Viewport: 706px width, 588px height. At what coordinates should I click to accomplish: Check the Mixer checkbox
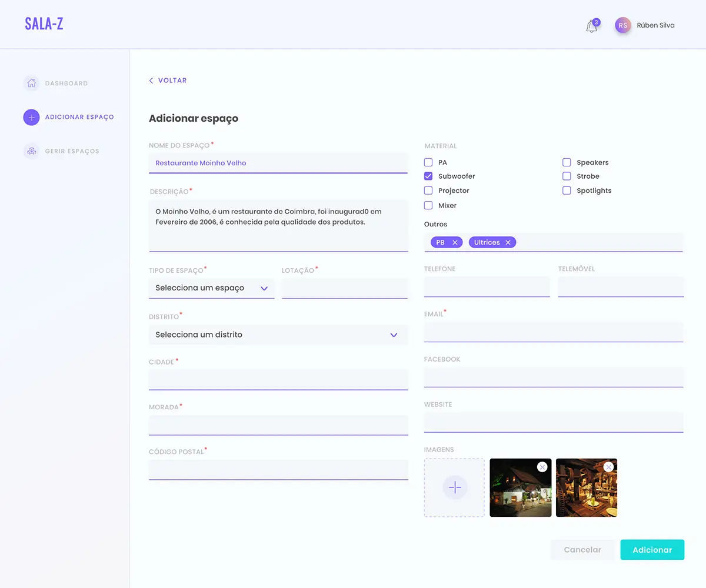click(x=428, y=205)
